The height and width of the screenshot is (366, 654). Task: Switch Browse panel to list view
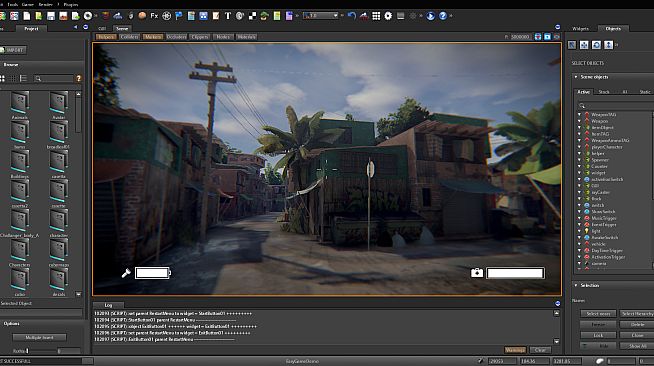[x=23, y=78]
